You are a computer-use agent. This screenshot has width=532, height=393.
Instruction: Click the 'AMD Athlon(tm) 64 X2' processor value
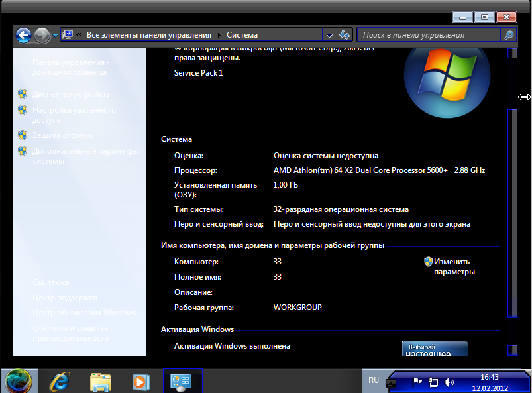click(380, 170)
